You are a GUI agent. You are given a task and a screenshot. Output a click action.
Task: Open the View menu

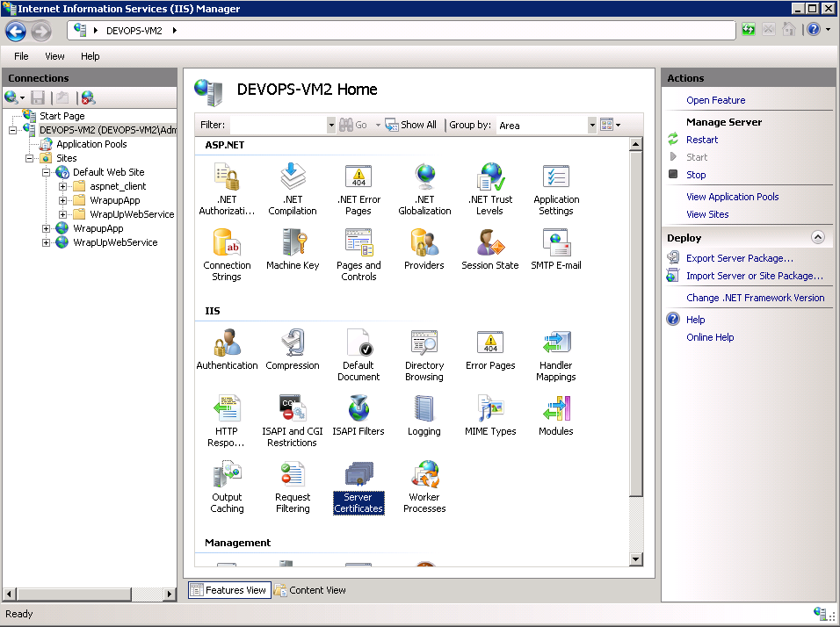54,56
